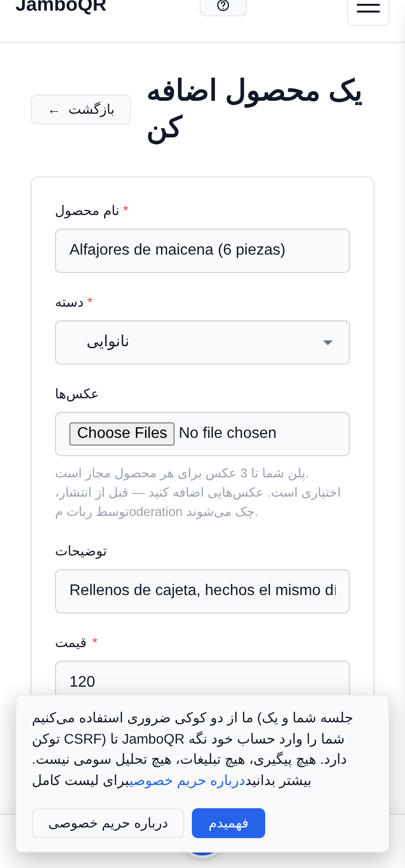Screen dimensions: 405x868
Task: Click the photo limit hint text
Action: point(198,492)
